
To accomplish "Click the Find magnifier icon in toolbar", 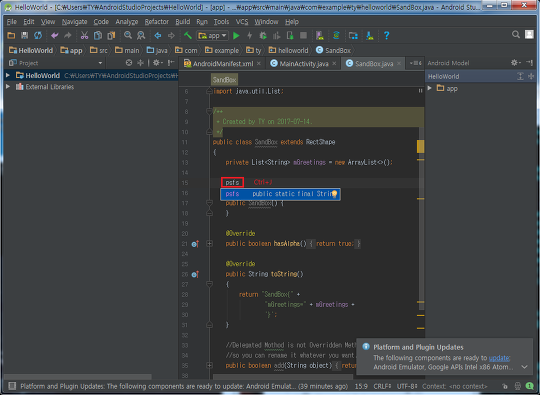I will pos(128,35).
